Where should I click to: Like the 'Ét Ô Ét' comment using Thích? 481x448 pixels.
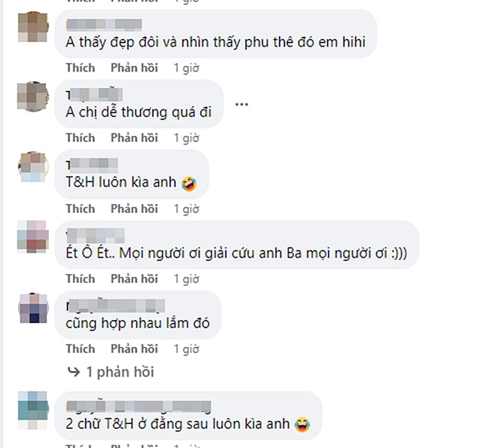coord(80,278)
